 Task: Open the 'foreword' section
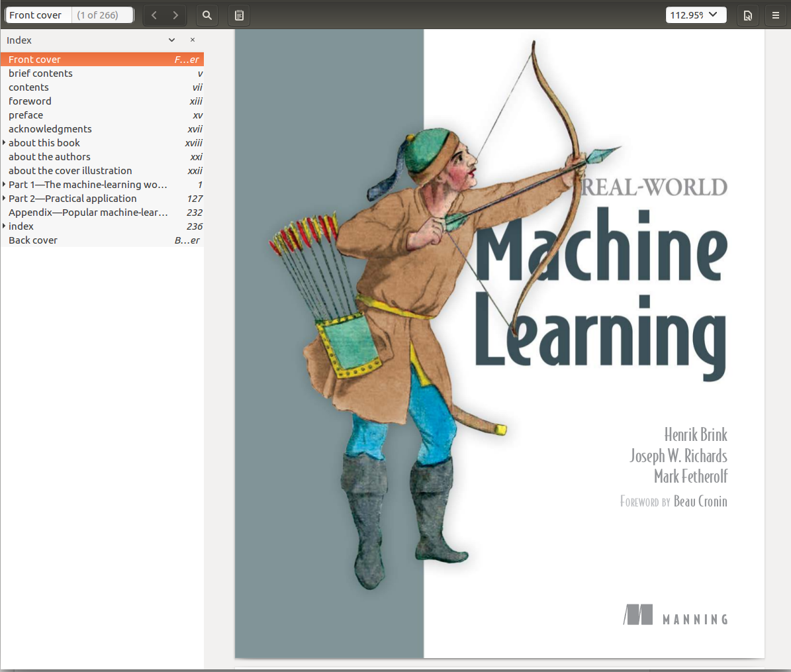103,101
